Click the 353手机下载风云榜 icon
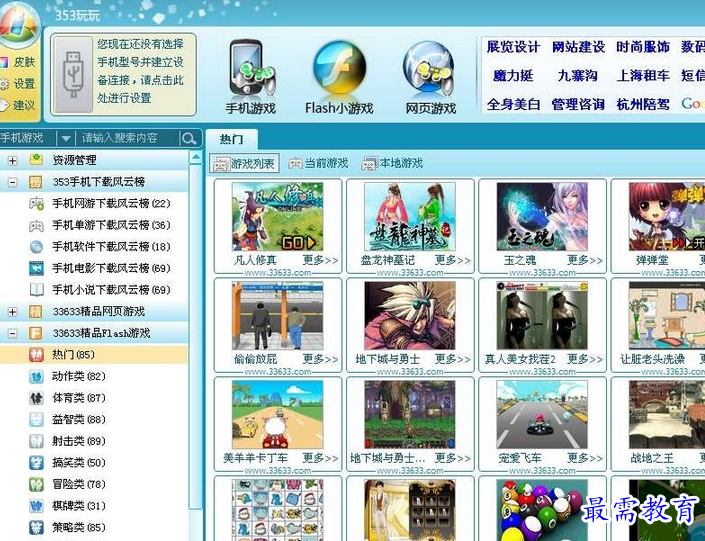 pos(36,182)
